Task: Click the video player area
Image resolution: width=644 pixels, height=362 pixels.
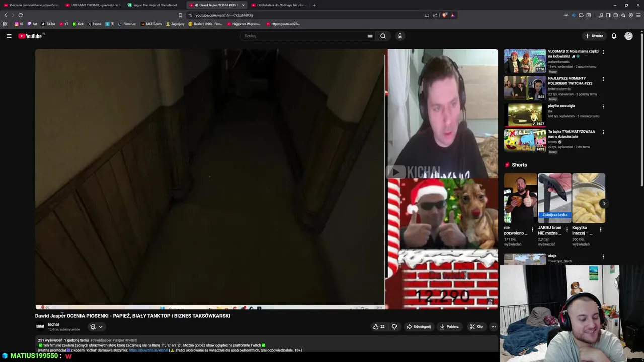Action: pyautogui.click(x=267, y=178)
